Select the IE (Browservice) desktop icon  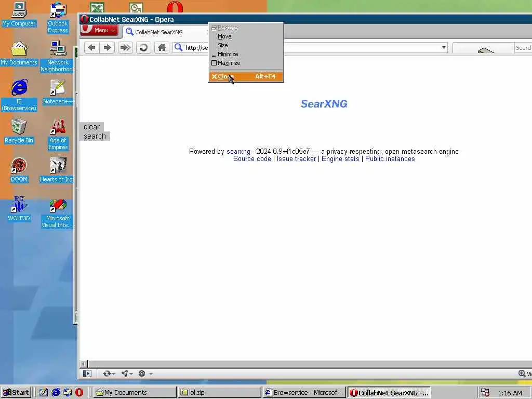point(19,96)
